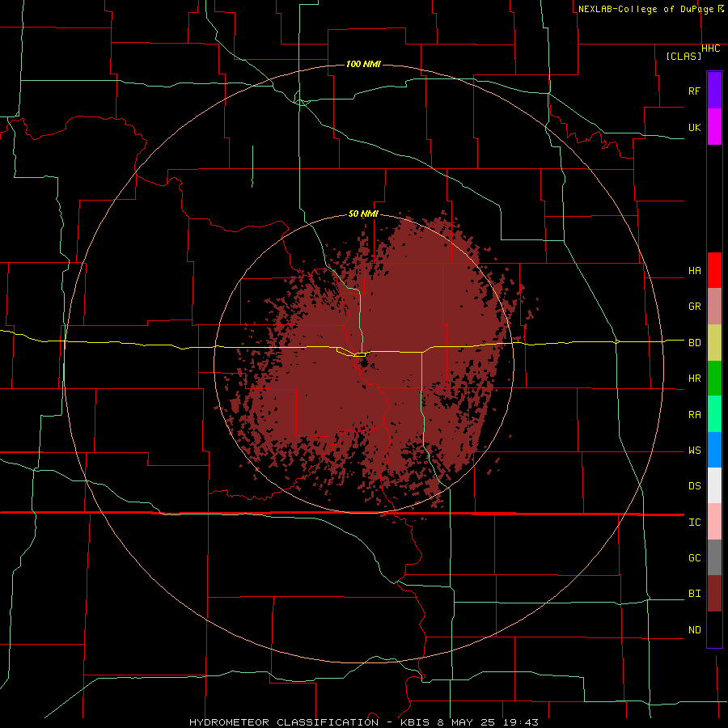Click the 'HA' legend label

click(x=694, y=271)
